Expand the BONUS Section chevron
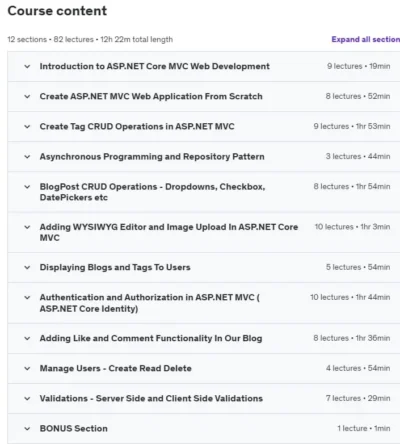The width and height of the screenshot is (400, 444). 27,429
